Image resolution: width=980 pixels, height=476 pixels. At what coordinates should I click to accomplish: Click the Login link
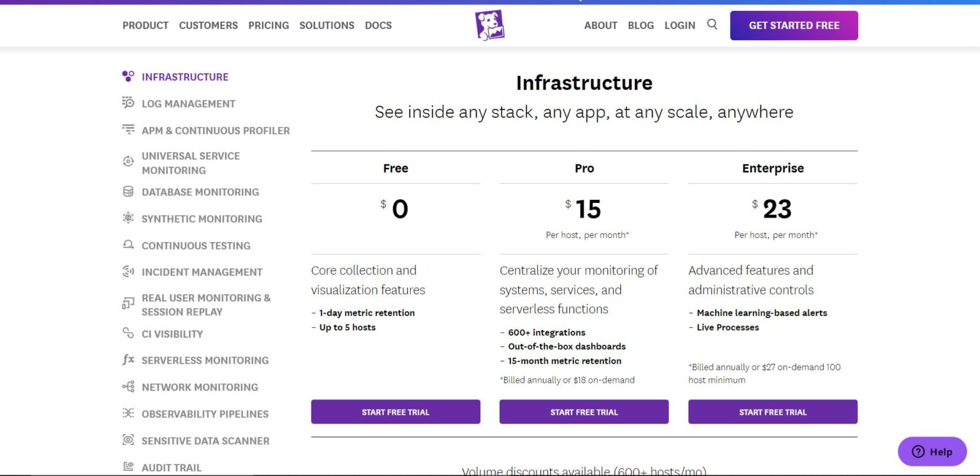click(680, 26)
